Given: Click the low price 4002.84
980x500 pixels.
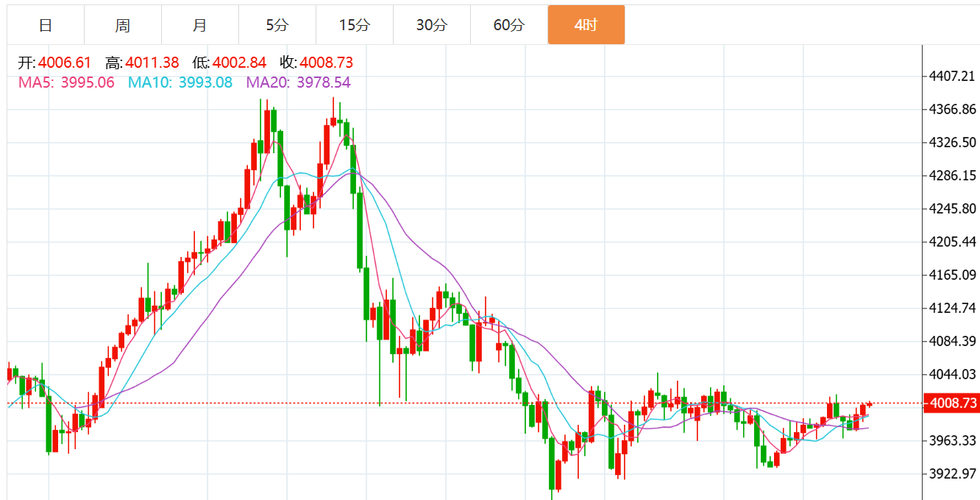Looking at the screenshot, I should coord(239,63).
